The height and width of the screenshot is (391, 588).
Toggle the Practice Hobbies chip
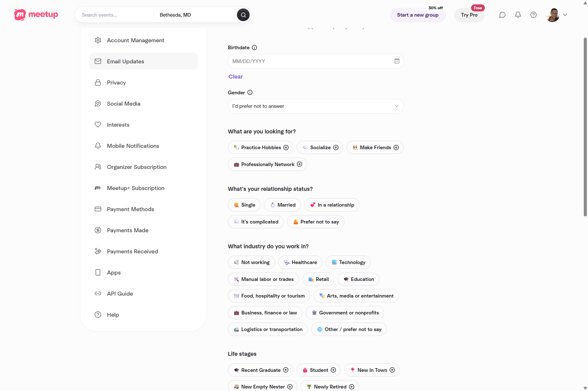point(261,148)
